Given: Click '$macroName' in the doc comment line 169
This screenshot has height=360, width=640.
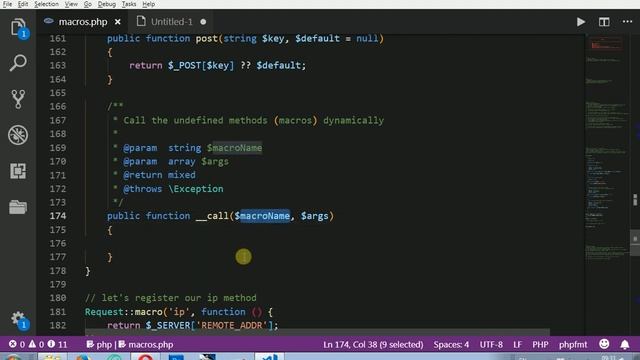Looking at the screenshot, I should pyautogui.click(x=234, y=148).
